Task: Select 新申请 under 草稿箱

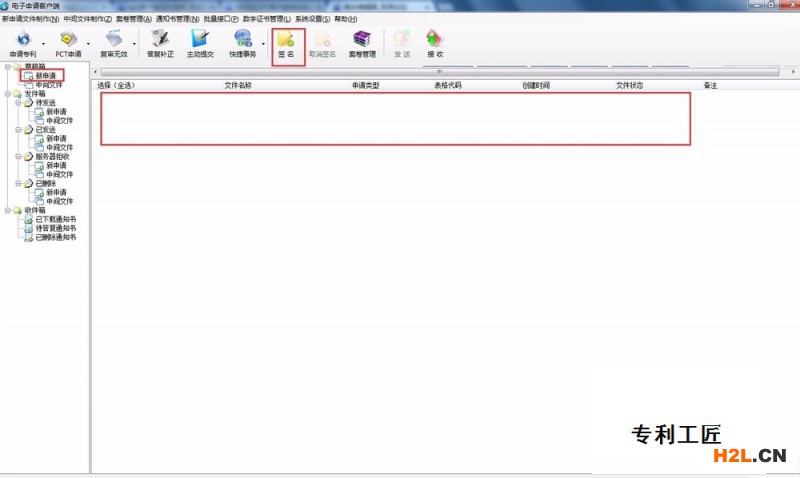Action: tap(46, 76)
